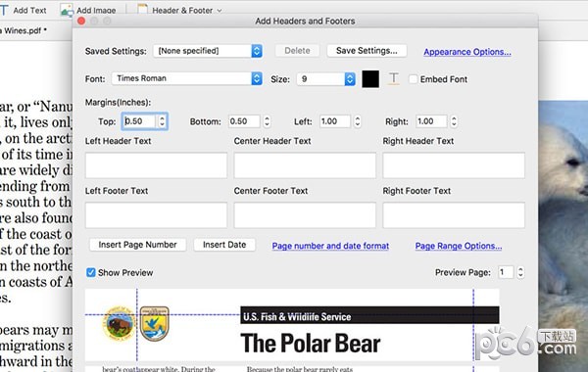
Task: Click into the Top margin field
Action: [139, 121]
